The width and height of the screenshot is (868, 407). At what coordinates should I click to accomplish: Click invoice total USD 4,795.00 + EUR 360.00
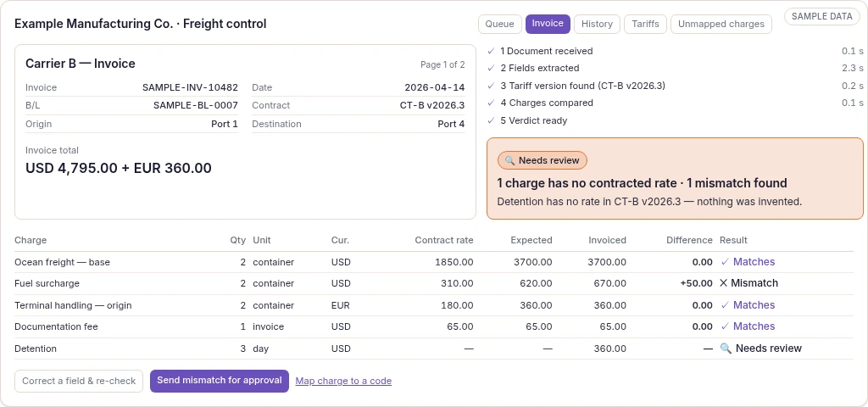119,168
